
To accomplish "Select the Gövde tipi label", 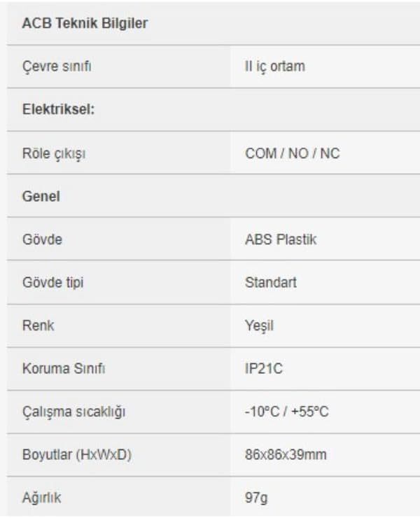I will (x=53, y=283).
